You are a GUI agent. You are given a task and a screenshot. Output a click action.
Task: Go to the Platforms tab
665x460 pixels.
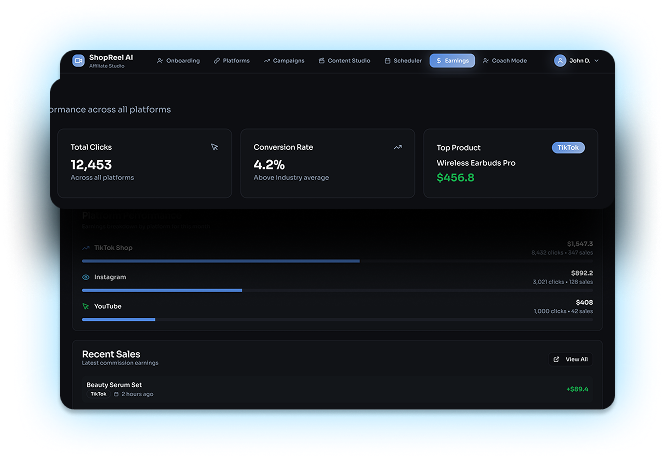tap(232, 61)
